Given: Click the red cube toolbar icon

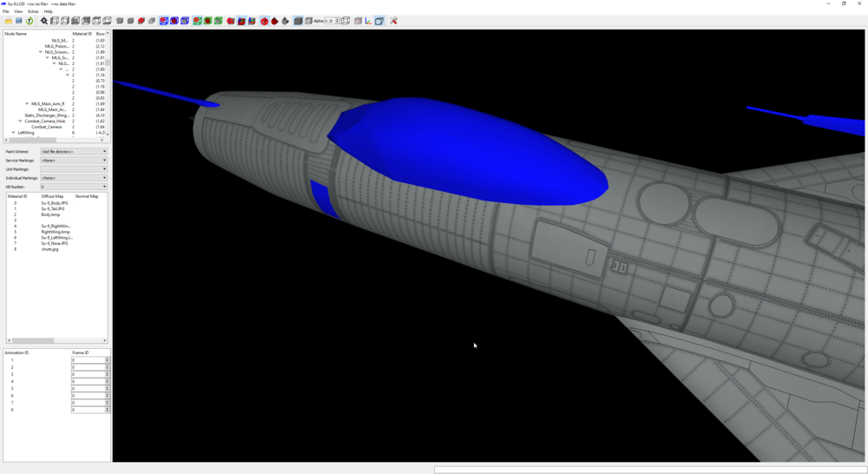Looking at the screenshot, I should (x=141, y=21).
